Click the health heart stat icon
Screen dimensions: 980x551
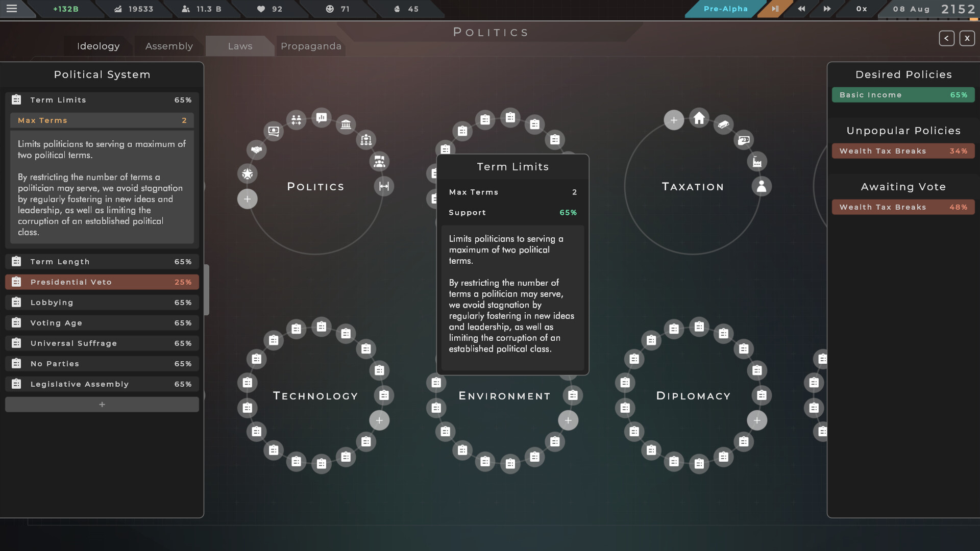coord(261,9)
